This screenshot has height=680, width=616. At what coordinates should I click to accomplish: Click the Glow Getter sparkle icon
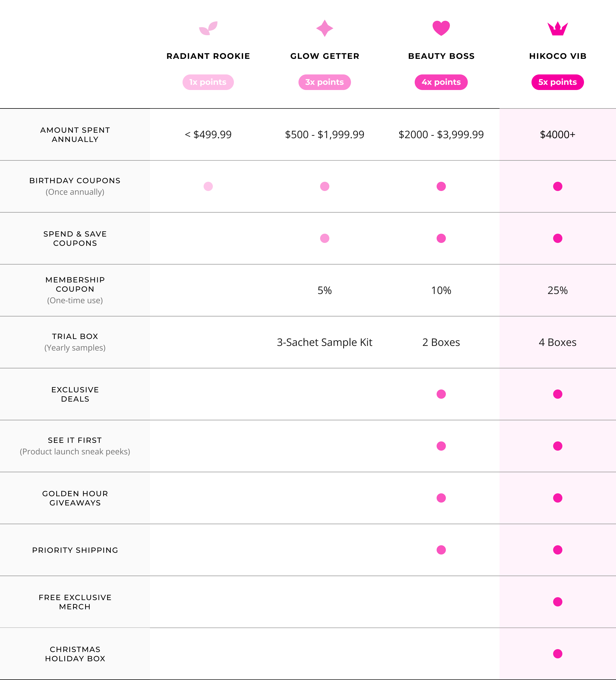pyautogui.click(x=325, y=28)
